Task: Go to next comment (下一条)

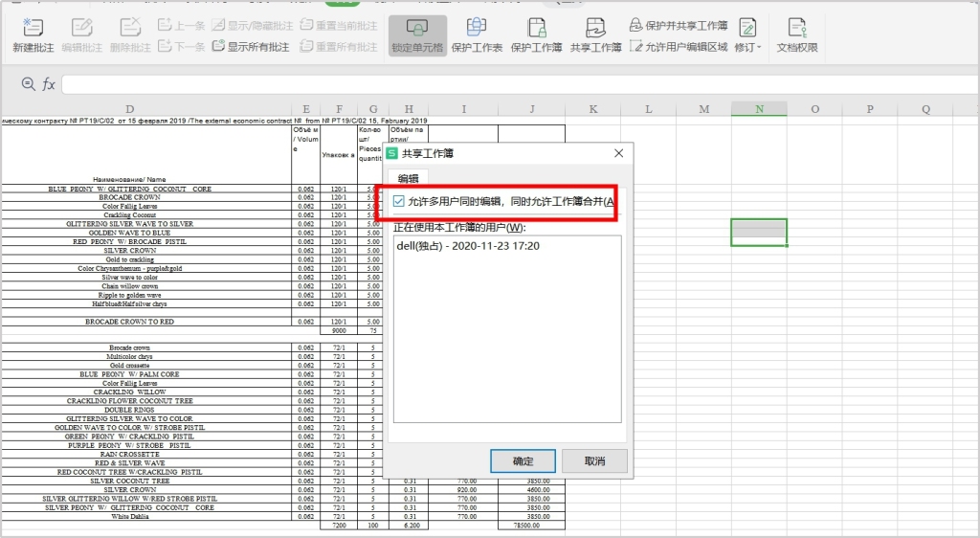Action: tap(181, 47)
